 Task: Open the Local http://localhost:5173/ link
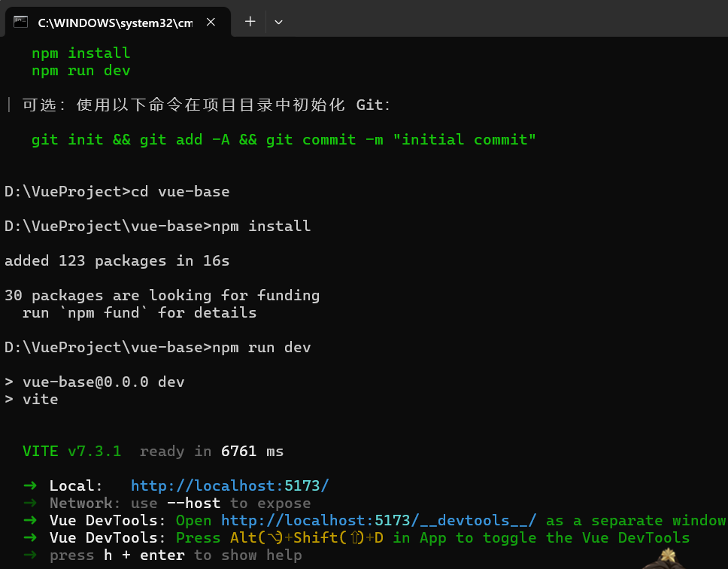(x=230, y=486)
